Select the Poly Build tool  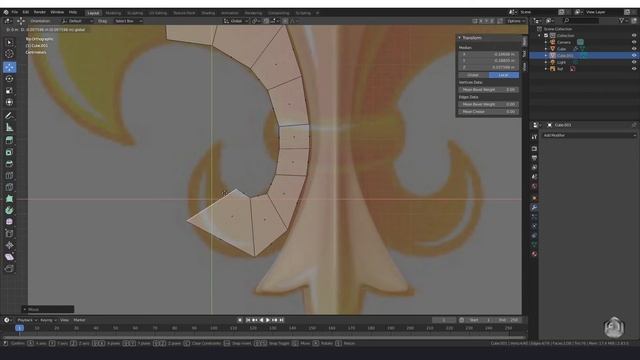click(x=9, y=199)
